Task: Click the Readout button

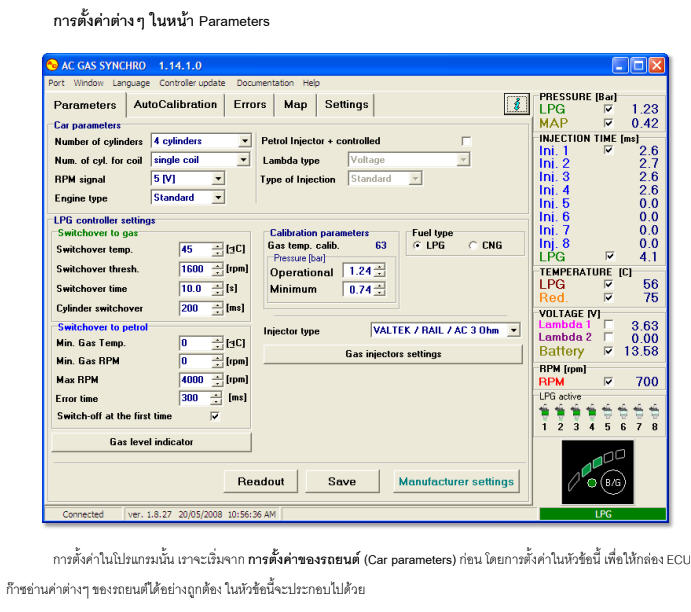Action: pos(260,482)
